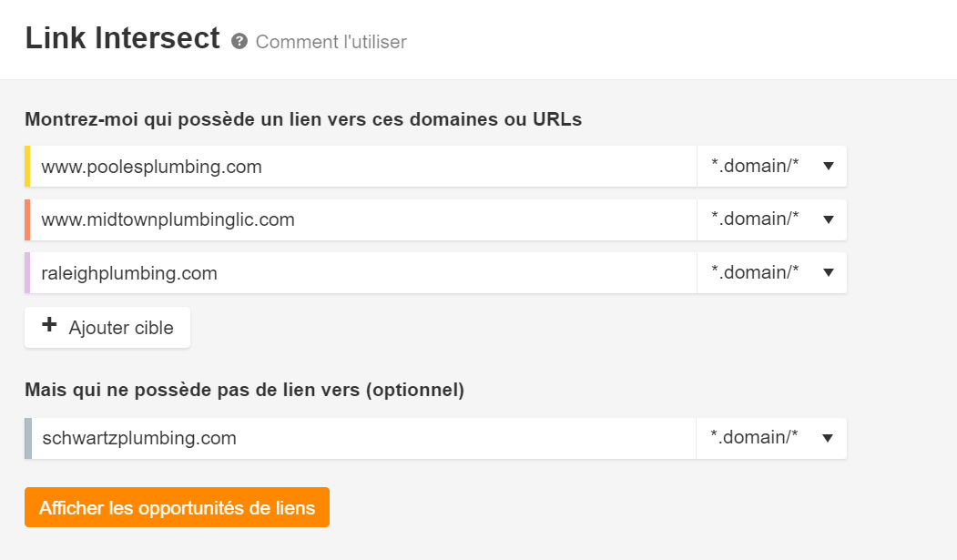Image resolution: width=957 pixels, height=560 pixels.
Task: Click the plus icon on Ajouter cible
Action: tap(48, 326)
